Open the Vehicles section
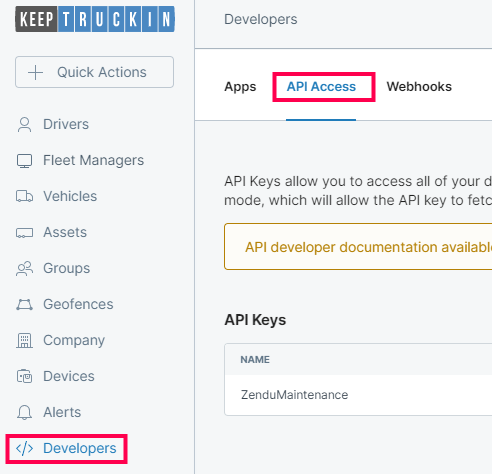 point(70,196)
